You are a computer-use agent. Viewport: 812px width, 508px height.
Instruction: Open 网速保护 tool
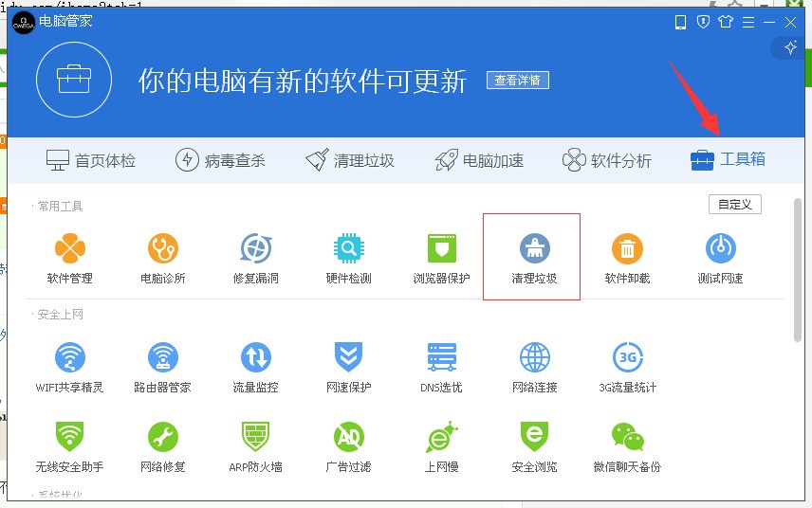point(348,368)
